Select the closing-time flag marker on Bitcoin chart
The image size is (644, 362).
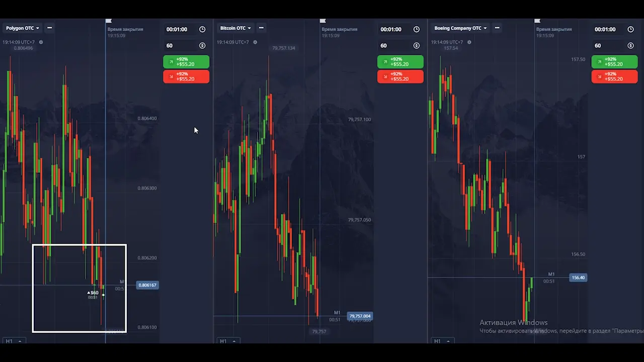coord(323,21)
